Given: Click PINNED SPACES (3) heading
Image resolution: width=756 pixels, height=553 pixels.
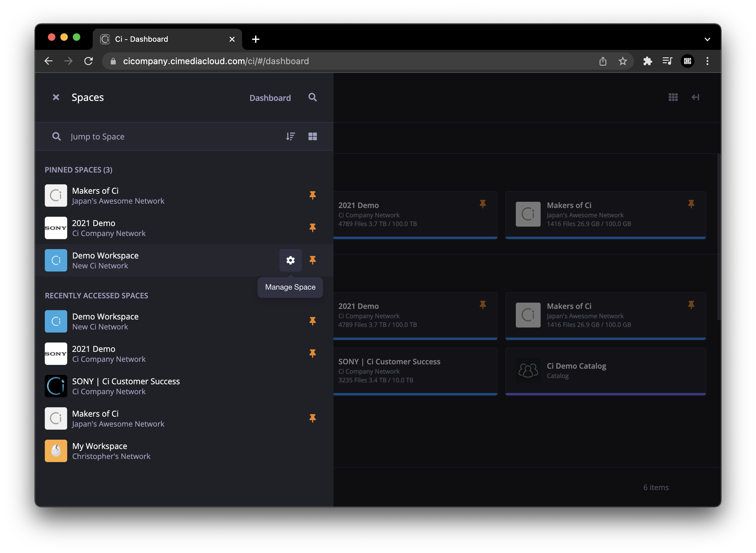Looking at the screenshot, I should [x=79, y=170].
